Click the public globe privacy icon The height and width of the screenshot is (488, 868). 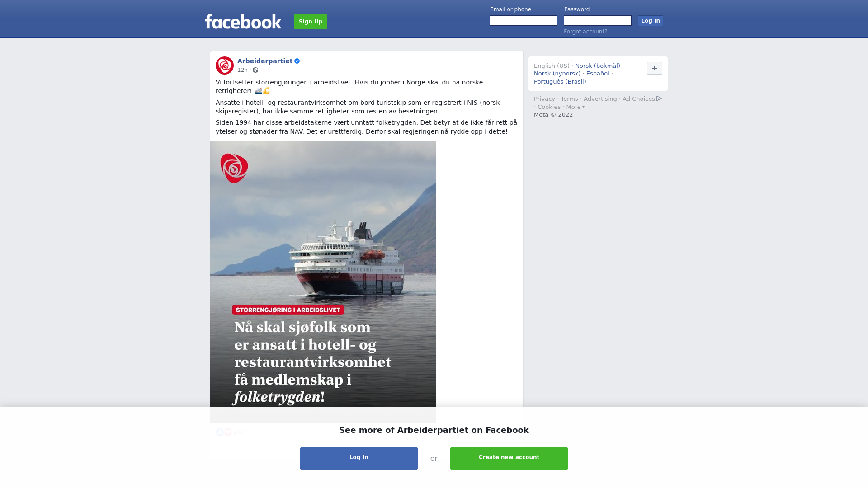pyautogui.click(x=255, y=70)
